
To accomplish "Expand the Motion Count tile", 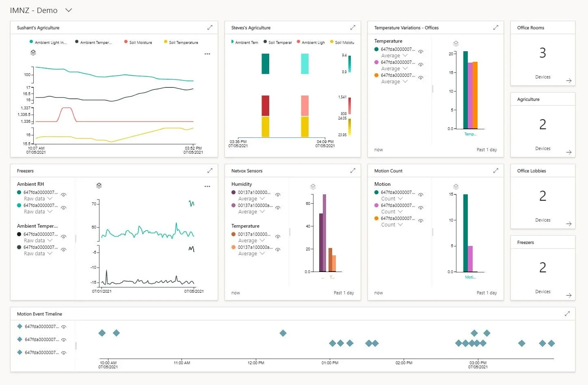I will 496,171.
